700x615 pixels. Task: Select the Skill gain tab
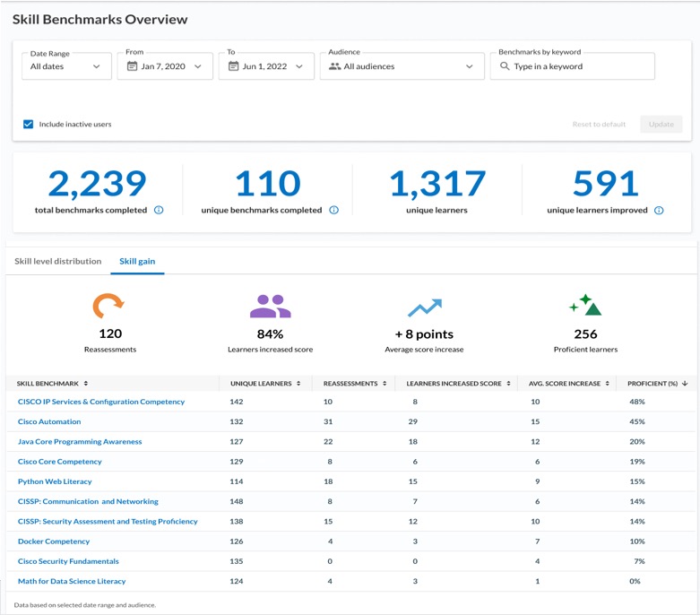click(x=137, y=261)
